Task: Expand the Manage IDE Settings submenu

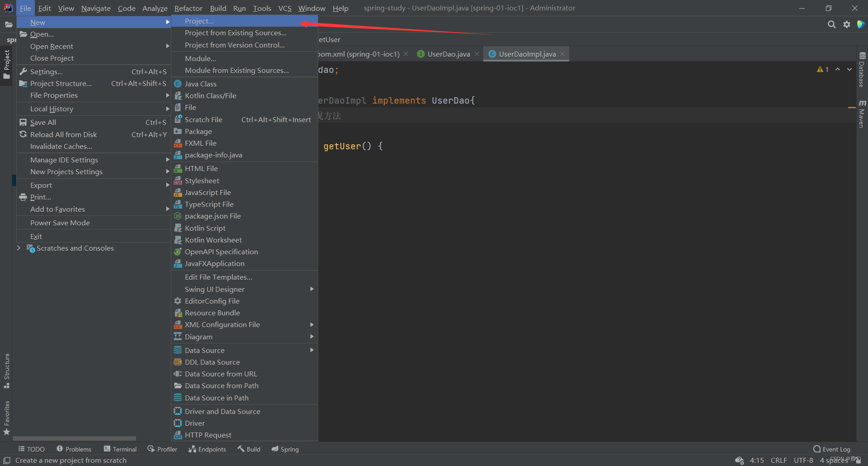Action: click(94, 160)
